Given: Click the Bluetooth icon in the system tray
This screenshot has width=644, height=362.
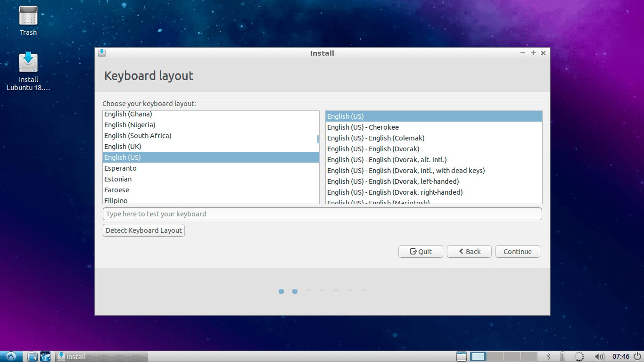Looking at the screenshot, I should [548, 356].
